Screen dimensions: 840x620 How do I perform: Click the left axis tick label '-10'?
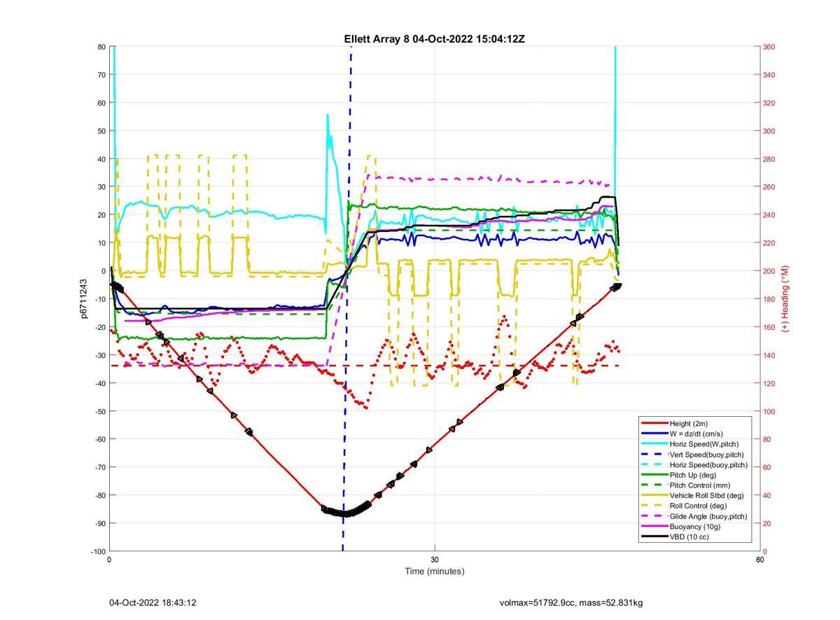click(99, 299)
